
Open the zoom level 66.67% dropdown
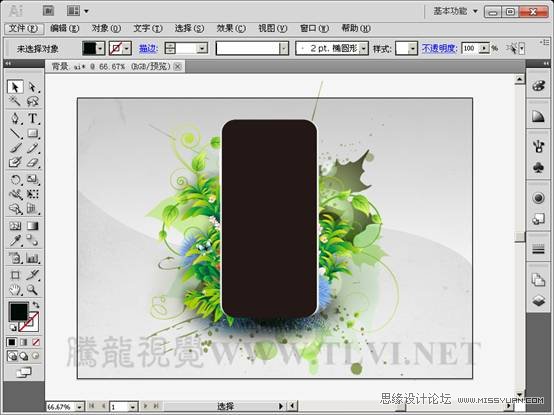click(80, 407)
